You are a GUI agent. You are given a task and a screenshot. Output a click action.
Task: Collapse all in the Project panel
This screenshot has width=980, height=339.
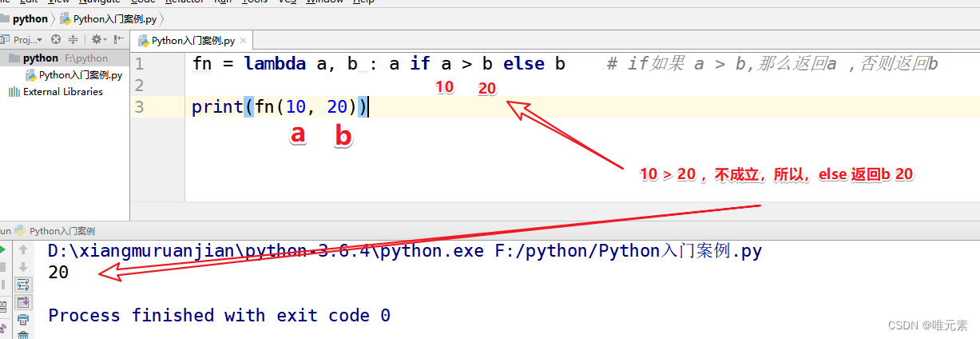coord(73,39)
